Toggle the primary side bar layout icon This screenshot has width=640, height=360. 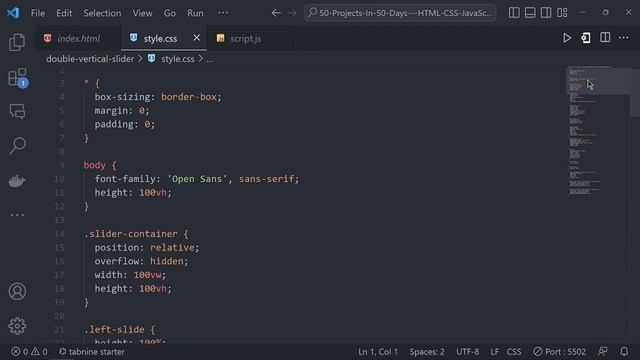click(x=514, y=13)
